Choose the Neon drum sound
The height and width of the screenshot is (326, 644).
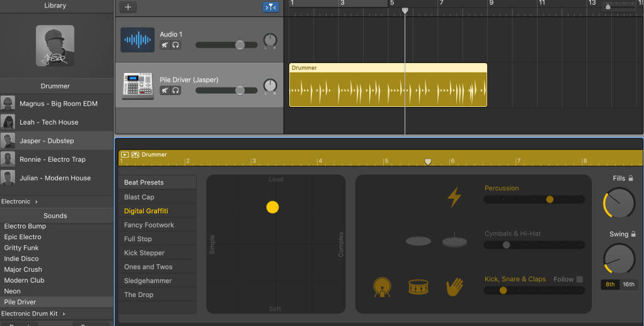pos(12,291)
